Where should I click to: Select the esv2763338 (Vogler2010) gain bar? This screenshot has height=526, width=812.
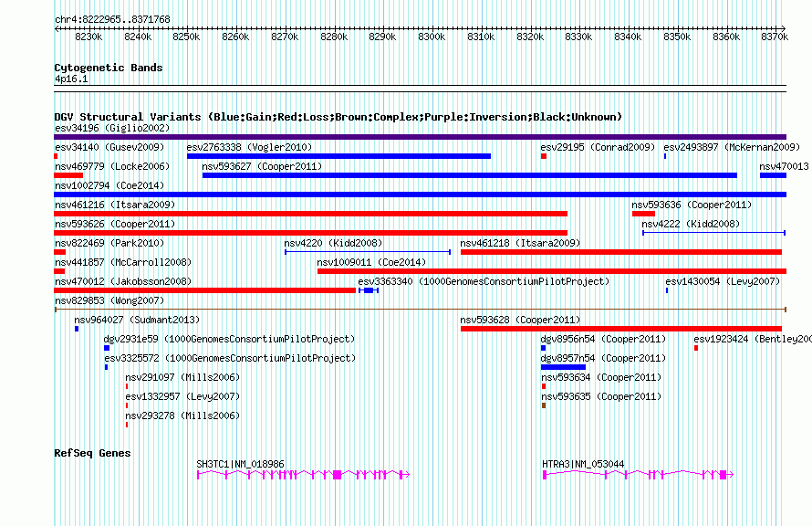click(x=338, y=156)
